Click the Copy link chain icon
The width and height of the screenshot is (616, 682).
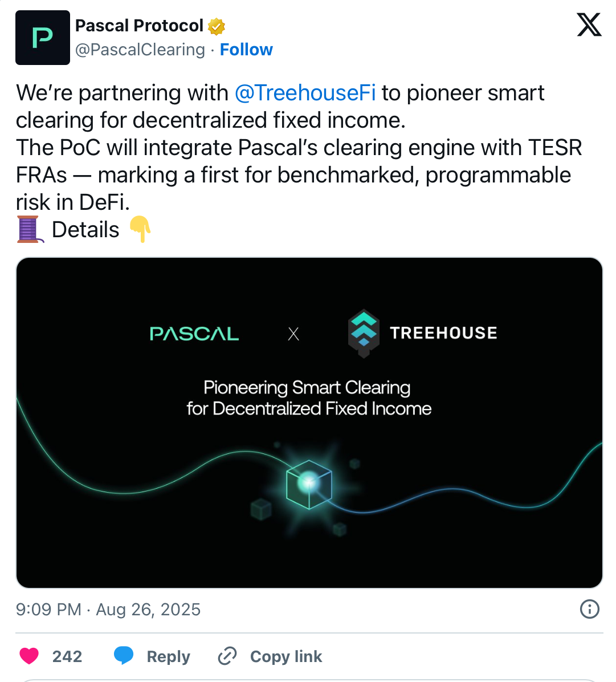[x=227, y=656]
